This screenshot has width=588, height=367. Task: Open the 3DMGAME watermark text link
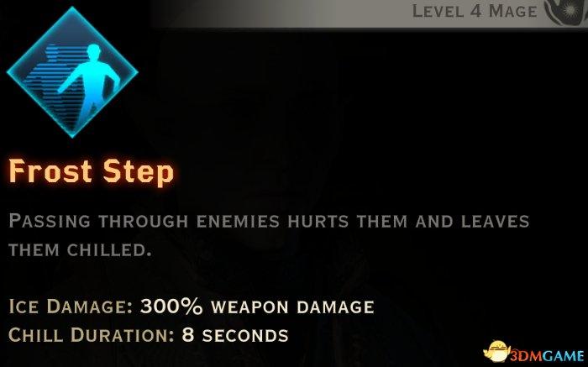coord(548,355)
